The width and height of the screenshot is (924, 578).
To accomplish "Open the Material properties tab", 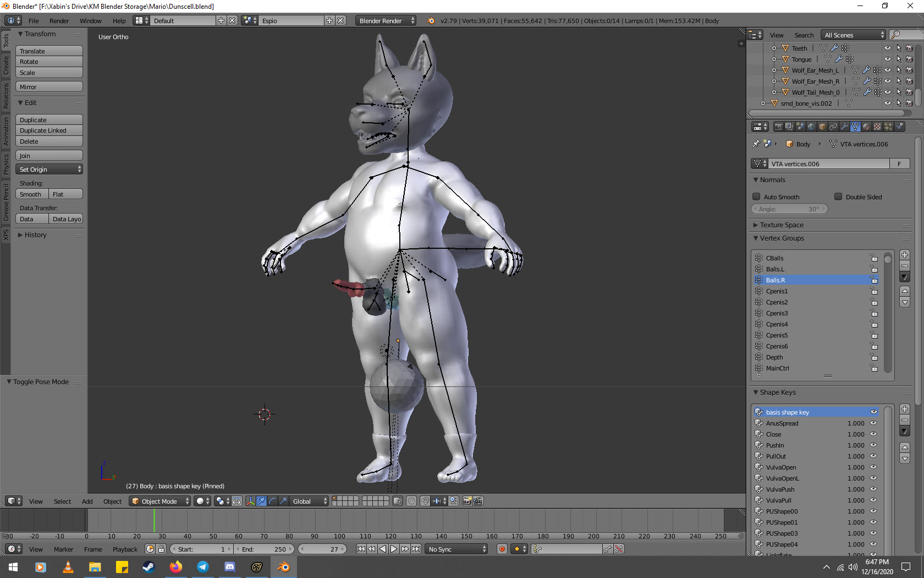I will (x=866, y=127).
